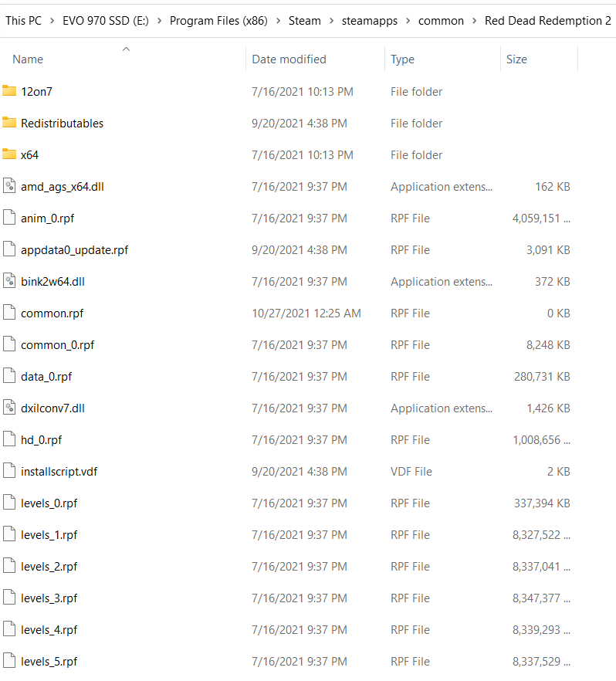Click size value 162 KB
616x681 pixels.
click(x=552, y=187)
